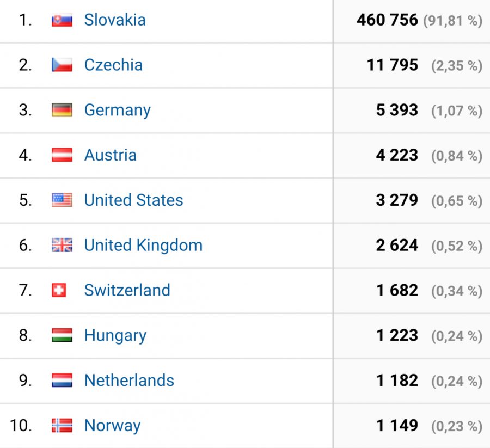490x448 pixels.
Task: Click the United States flag icon
Action: coord(62,200)
